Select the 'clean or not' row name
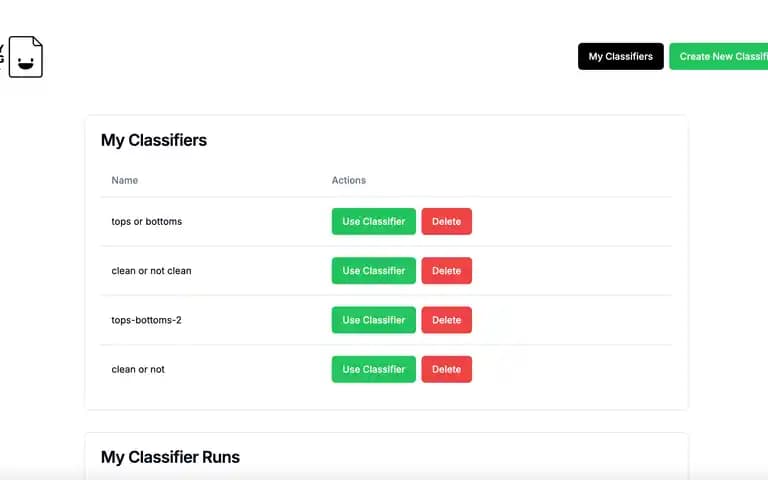 click(x=138, y=369)
